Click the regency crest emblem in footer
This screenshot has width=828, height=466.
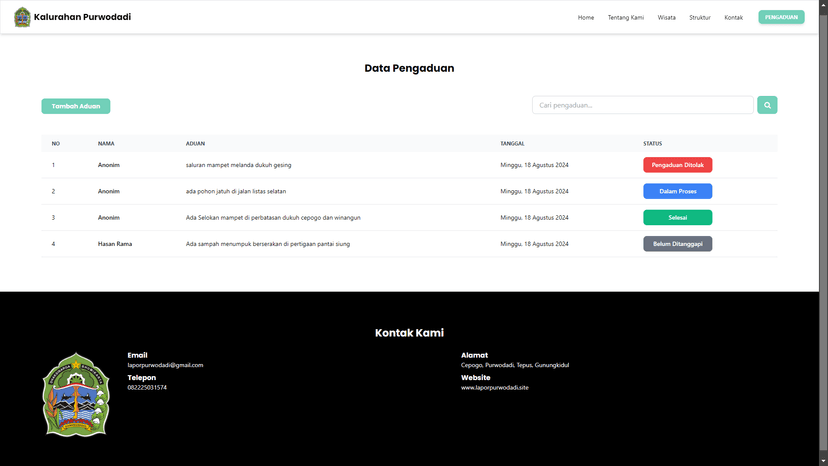(76, 395)
